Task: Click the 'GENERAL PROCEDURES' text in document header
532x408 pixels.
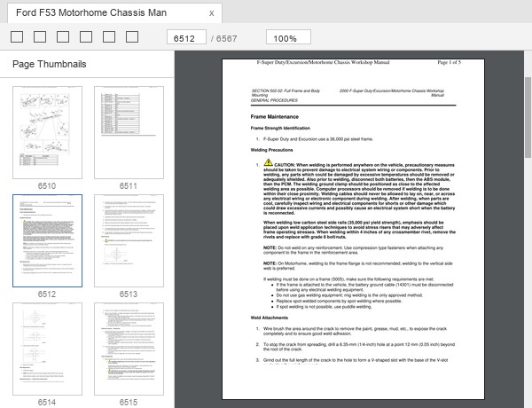Action: (274, 100)
